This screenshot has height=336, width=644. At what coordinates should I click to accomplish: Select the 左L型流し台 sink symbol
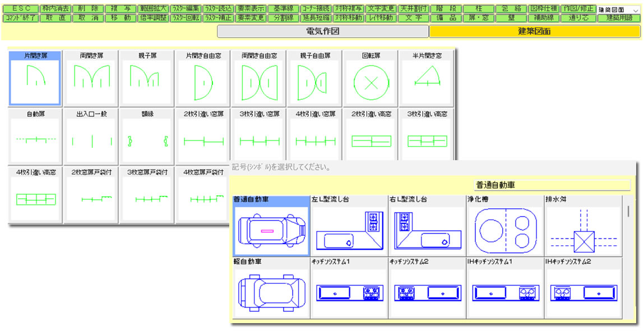click(x=349, y=227)
